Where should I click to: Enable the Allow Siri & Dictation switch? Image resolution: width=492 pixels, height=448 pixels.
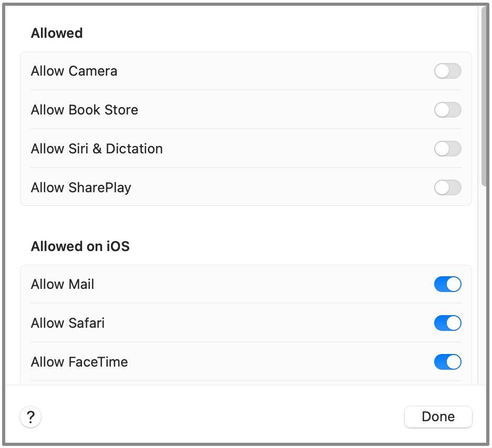coord(447,149)
